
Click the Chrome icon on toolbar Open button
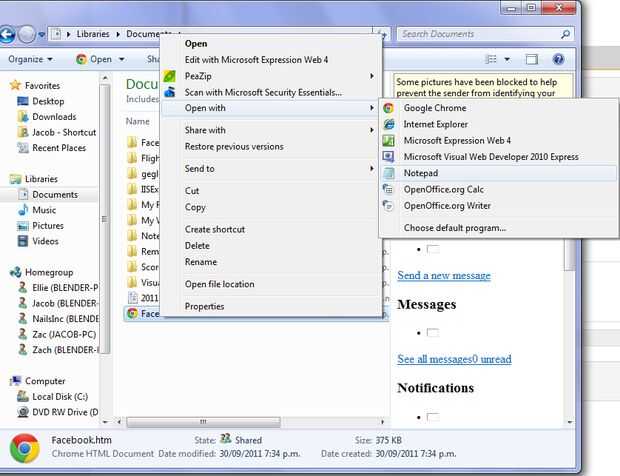pyautogui.click(x=81, y=59)
